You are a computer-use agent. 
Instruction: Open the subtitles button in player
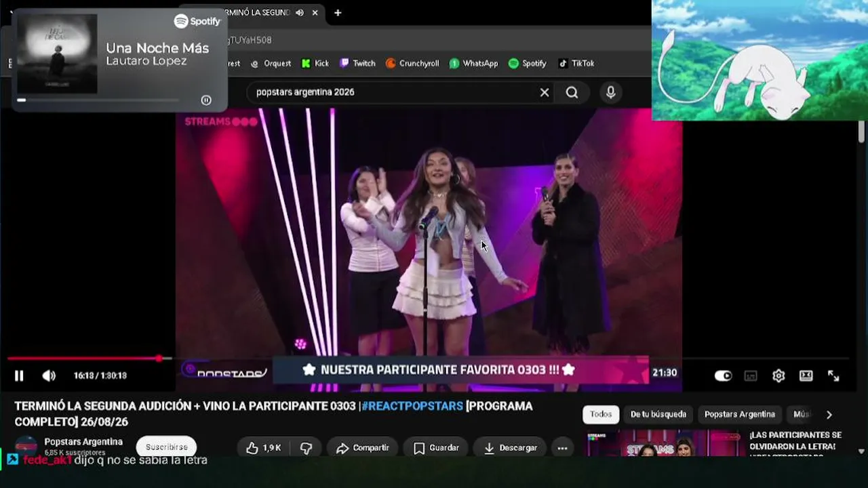tap(751, 375)
